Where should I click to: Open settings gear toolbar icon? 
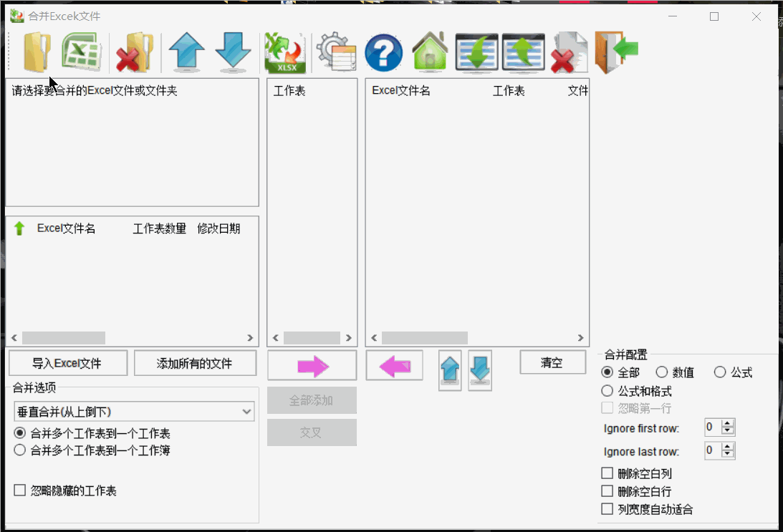coord(337,52)
